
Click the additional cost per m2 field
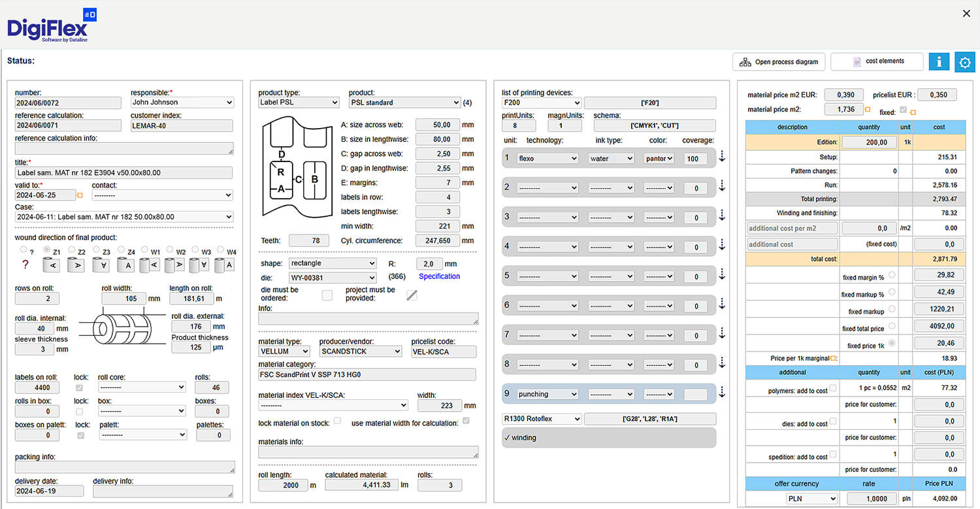[x=792, y=228]
